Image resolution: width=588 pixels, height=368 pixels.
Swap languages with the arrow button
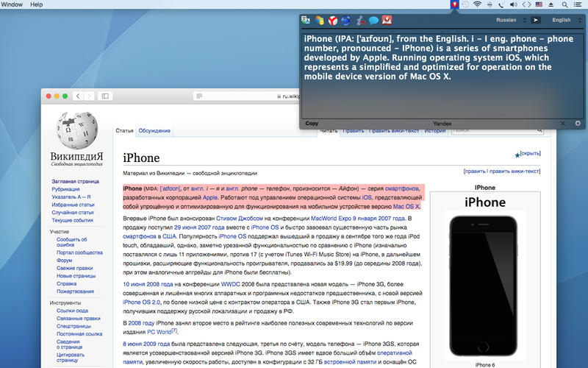536,20
